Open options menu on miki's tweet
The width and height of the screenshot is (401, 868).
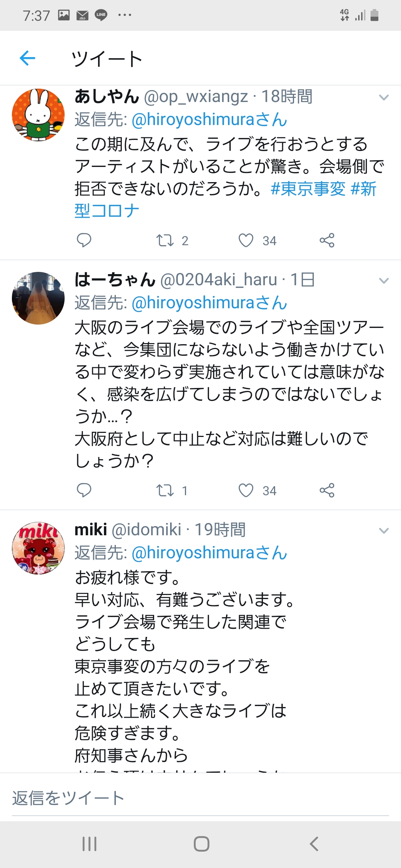pyautogui.click(x=384, y=531)
